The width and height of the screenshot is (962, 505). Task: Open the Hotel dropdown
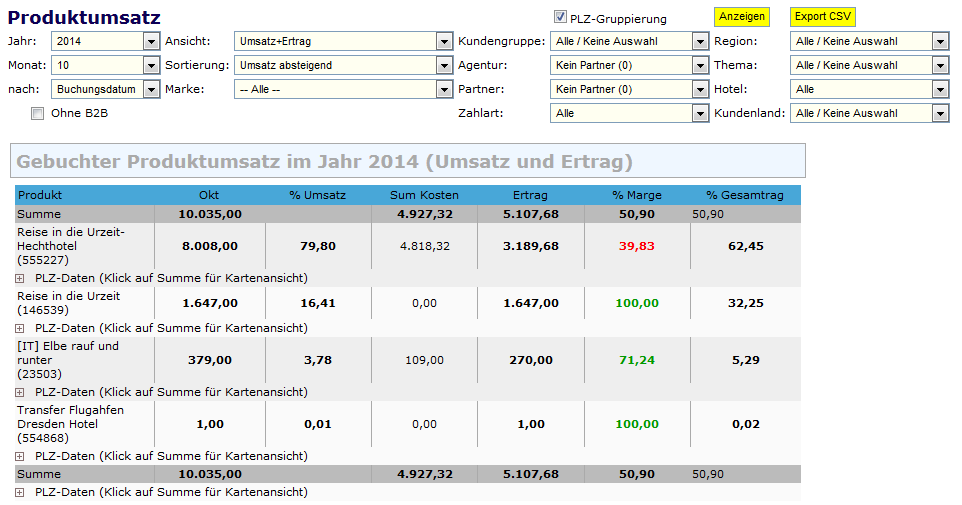pyautogui.click(x=869, y=89)
